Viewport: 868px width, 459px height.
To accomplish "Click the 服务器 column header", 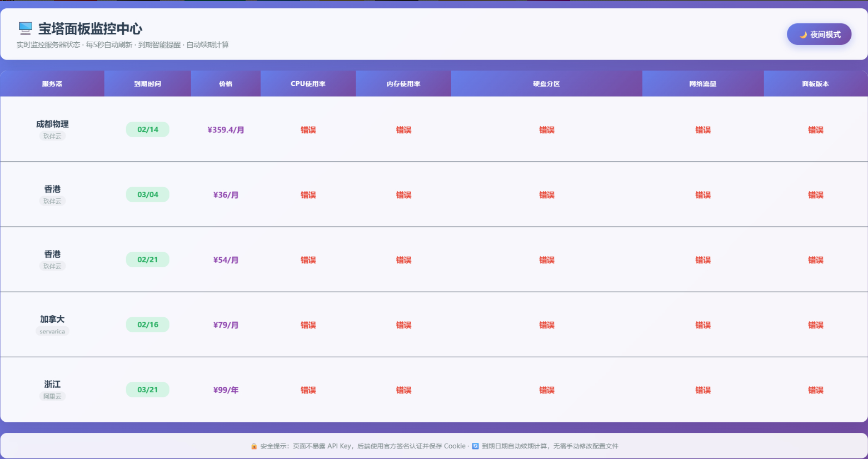I will click(x=52, y=84).
